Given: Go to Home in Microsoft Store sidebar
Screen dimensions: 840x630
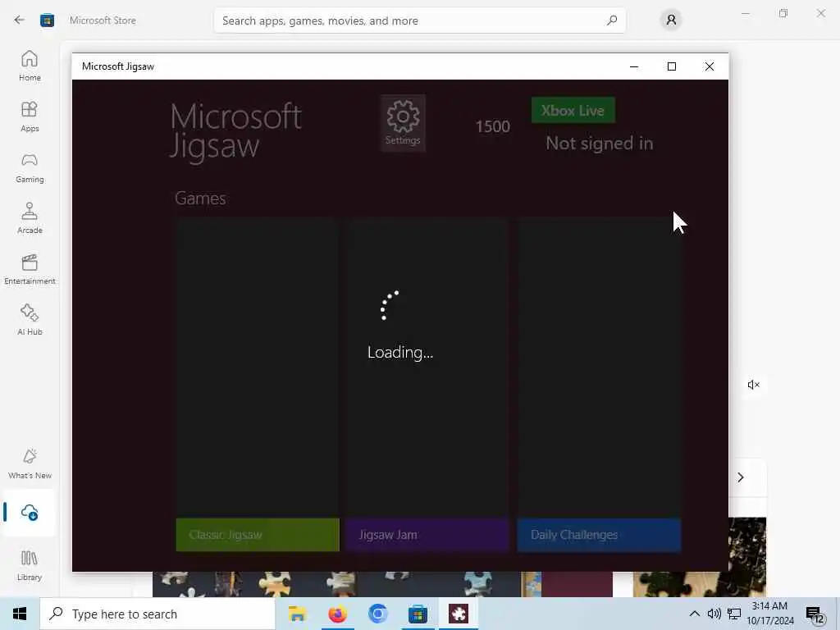Looking at the screenshot, I should click(x=30, y=66).
